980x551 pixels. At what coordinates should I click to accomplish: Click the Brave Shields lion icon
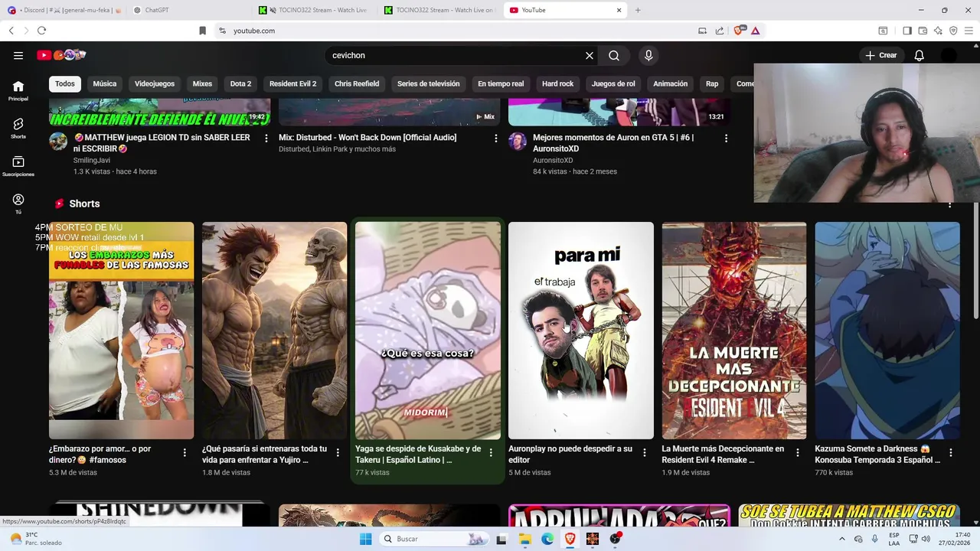pyautogui.click(x=739, y=31)
